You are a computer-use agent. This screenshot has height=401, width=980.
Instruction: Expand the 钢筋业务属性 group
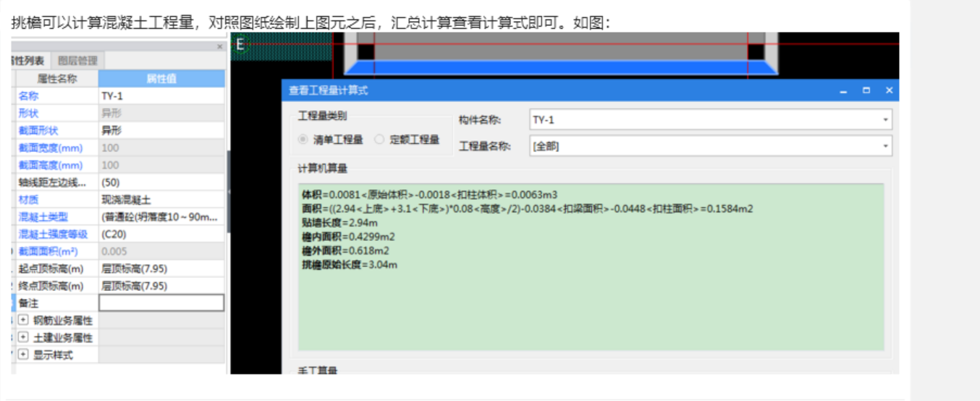coord(24,320)
